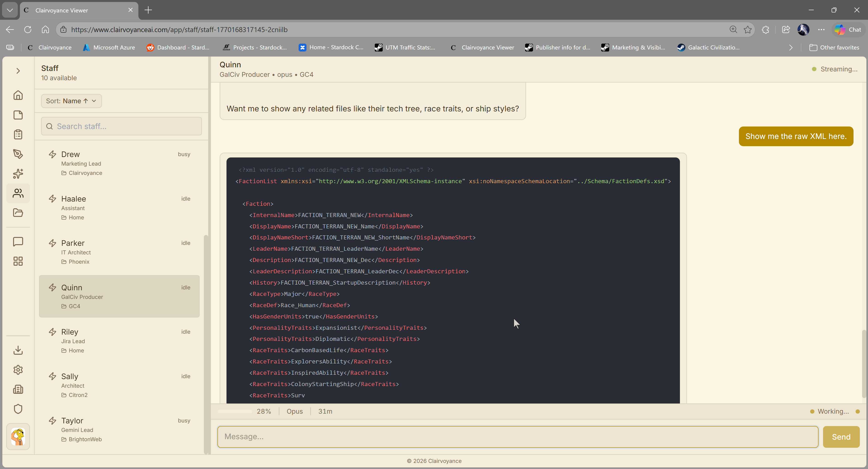This screenshot has height=469, width=868.
Task: Open the Sort: Name dropdown
Action: (x=71, y=101)
